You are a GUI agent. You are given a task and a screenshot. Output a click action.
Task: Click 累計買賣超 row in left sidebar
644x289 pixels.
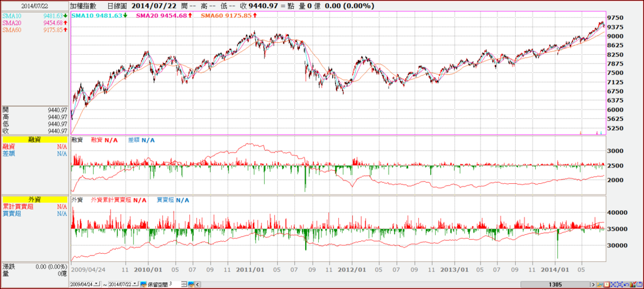35,207
